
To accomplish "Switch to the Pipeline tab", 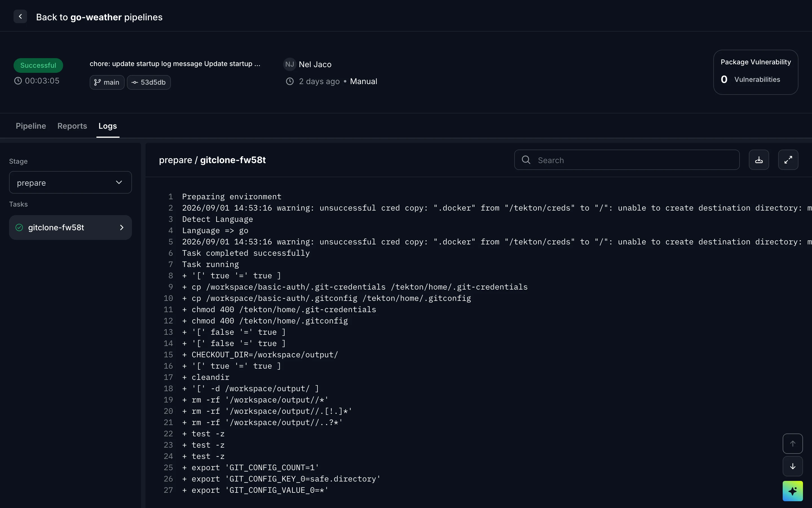I will coord(31,126).
